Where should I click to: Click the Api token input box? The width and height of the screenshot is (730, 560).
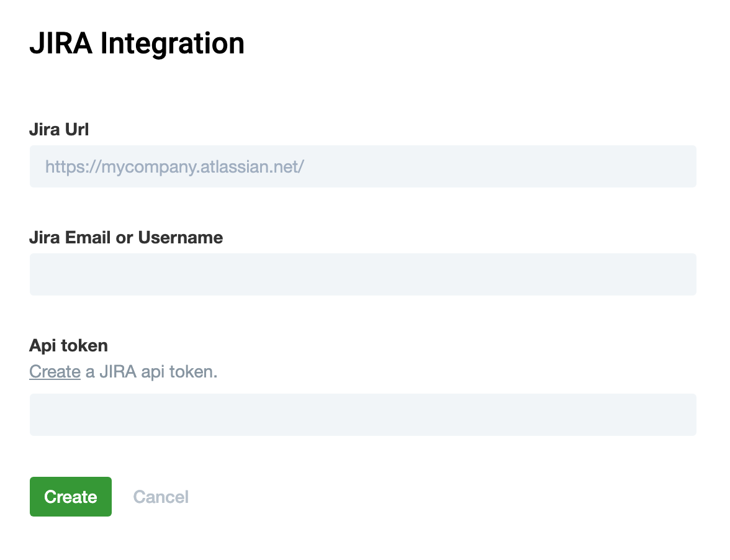click(x=363, y=414)
